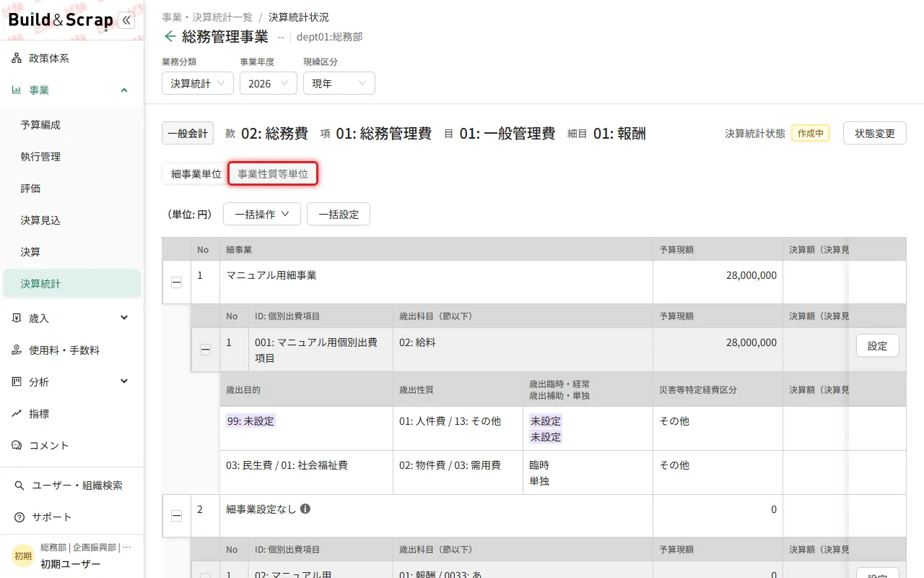
Task: Click the 歳入 sidebar icon
Action: 17,318
